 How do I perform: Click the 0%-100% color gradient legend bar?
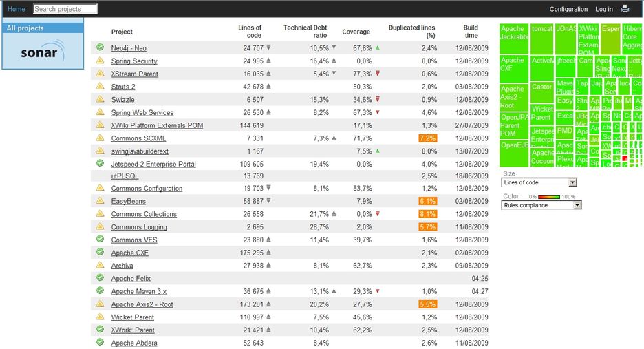click(x=549, y=197)
